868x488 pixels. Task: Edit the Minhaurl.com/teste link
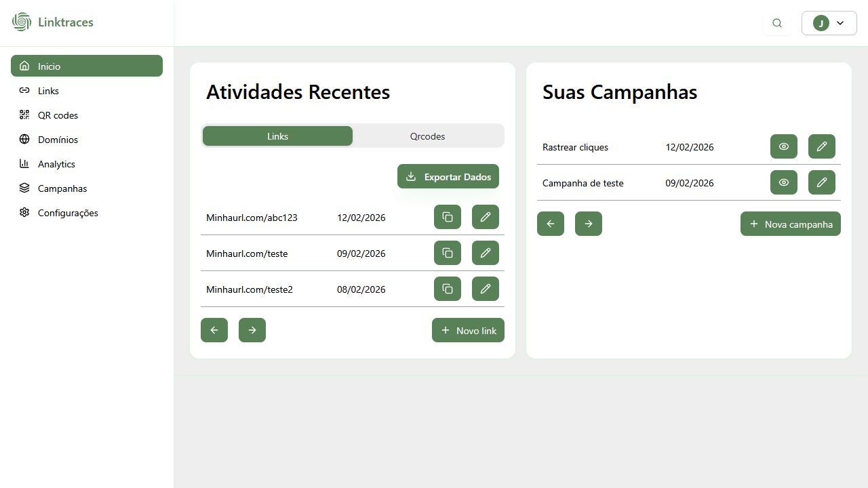pyautogui.click(x=486, y=253)
